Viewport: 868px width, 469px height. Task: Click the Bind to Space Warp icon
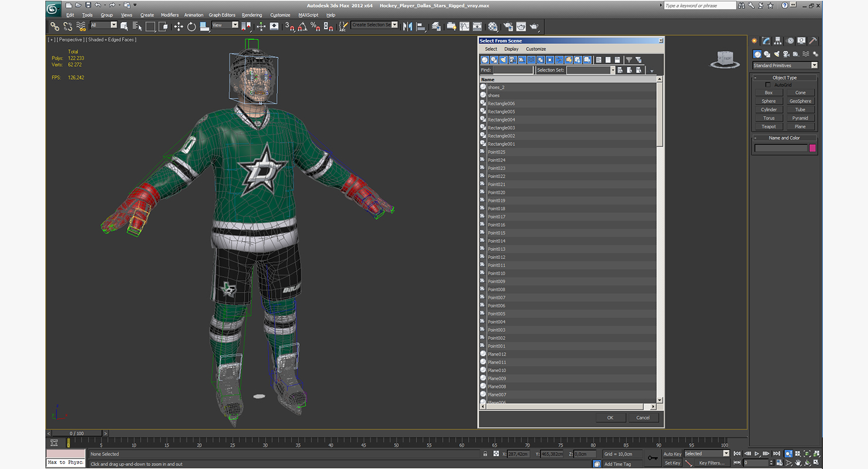(x=81, y=26)
